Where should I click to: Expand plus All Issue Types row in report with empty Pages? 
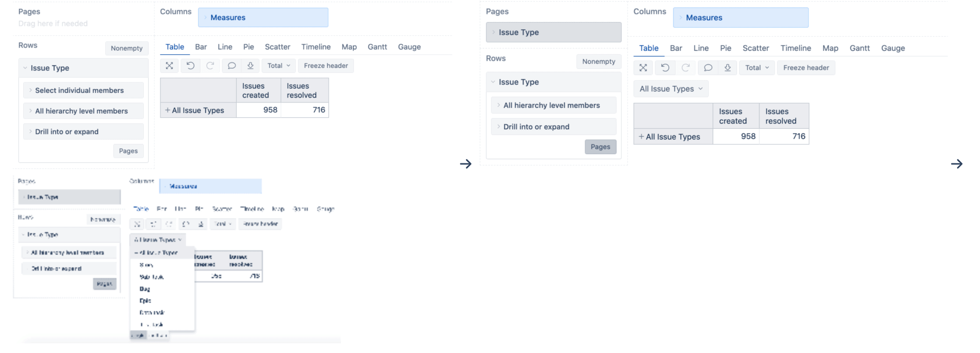click(167, 110)
